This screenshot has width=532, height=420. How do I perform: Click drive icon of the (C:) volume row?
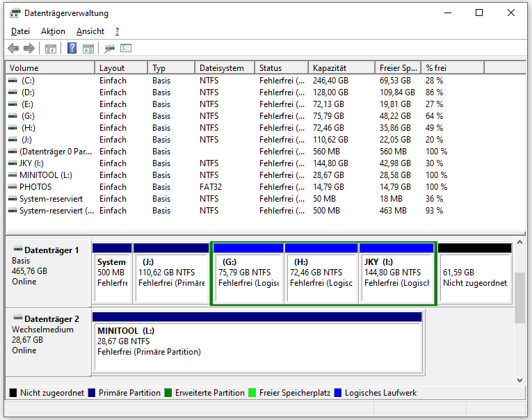click(x=13, y=81)
